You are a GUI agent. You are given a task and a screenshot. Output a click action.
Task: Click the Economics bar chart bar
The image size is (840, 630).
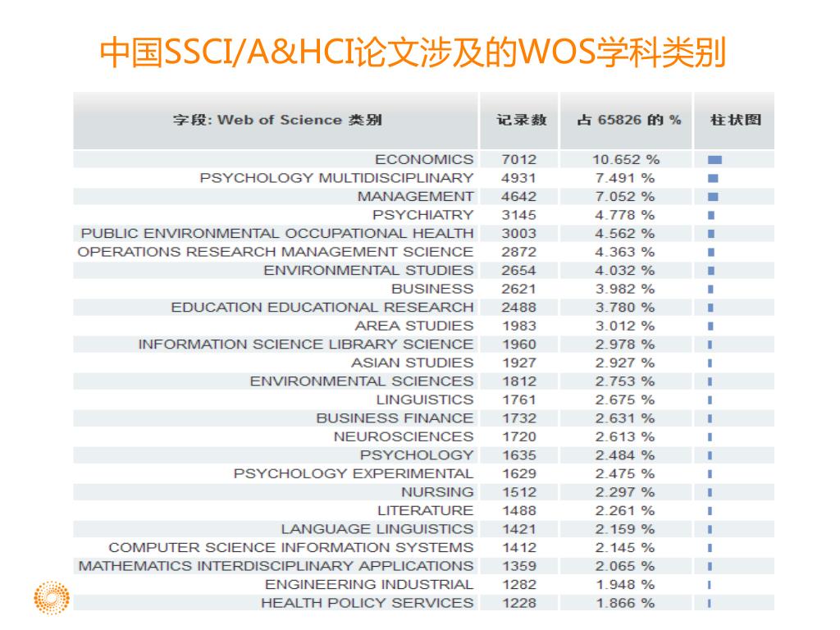[x=714, y=160]
